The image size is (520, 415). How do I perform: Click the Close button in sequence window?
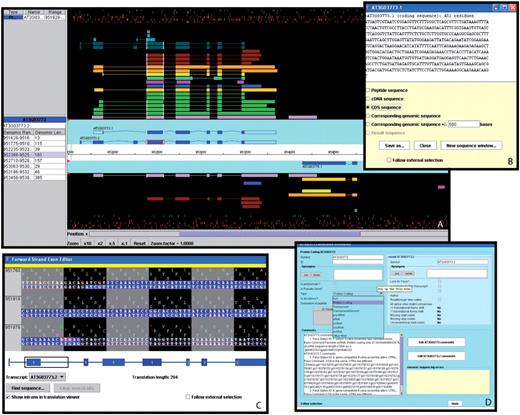425,146
